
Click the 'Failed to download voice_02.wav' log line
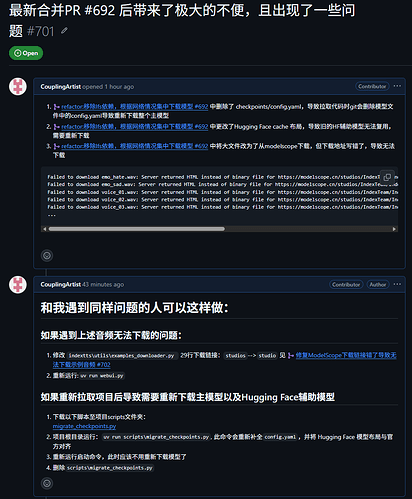click(x=222, y=200)
